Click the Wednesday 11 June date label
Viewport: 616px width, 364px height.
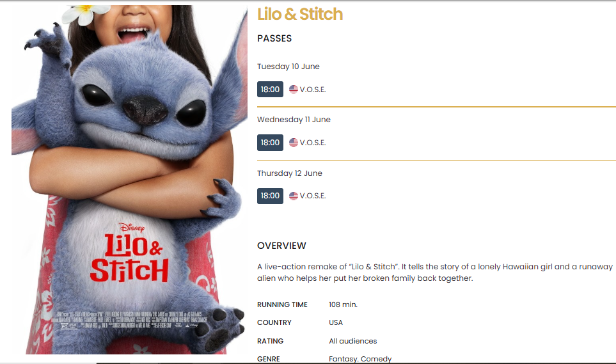294,120
